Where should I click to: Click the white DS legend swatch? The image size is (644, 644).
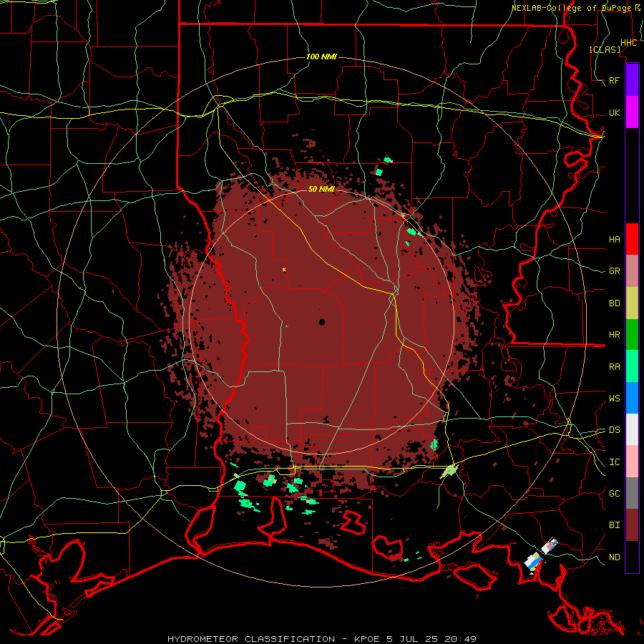tap(632, 429)
